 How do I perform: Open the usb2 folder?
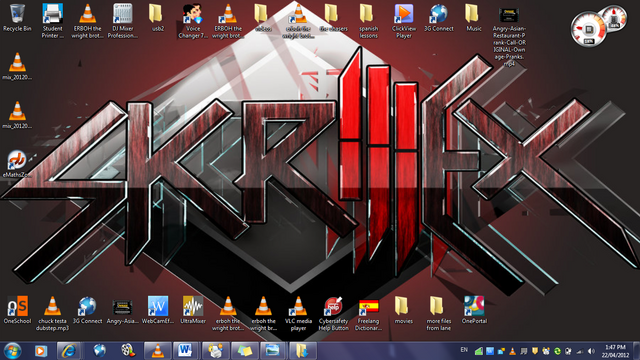click(x=158, y=18)
